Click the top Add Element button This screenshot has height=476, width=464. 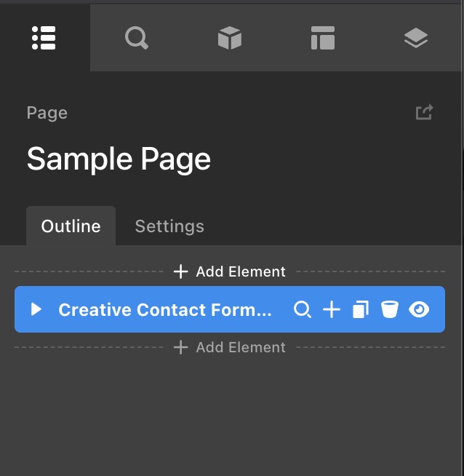230,271
